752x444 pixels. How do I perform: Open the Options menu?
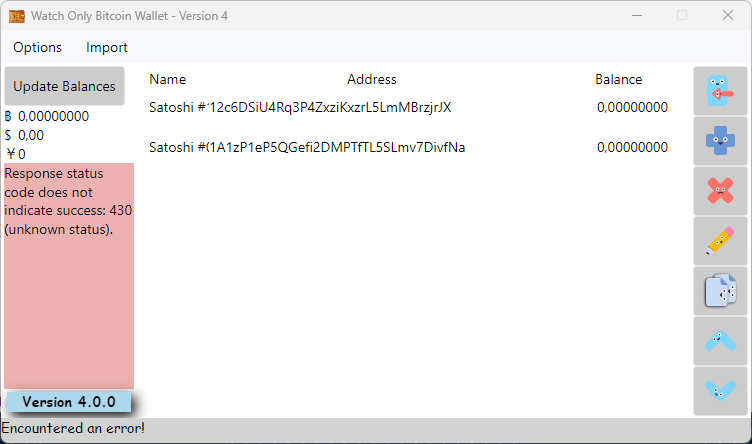(x=37, y=47)
